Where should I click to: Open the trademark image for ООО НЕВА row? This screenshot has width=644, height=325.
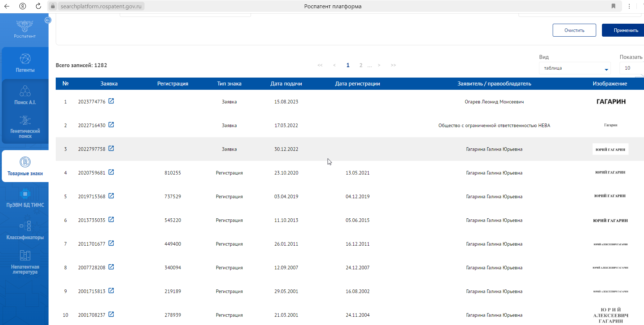(x=611, y=125)
